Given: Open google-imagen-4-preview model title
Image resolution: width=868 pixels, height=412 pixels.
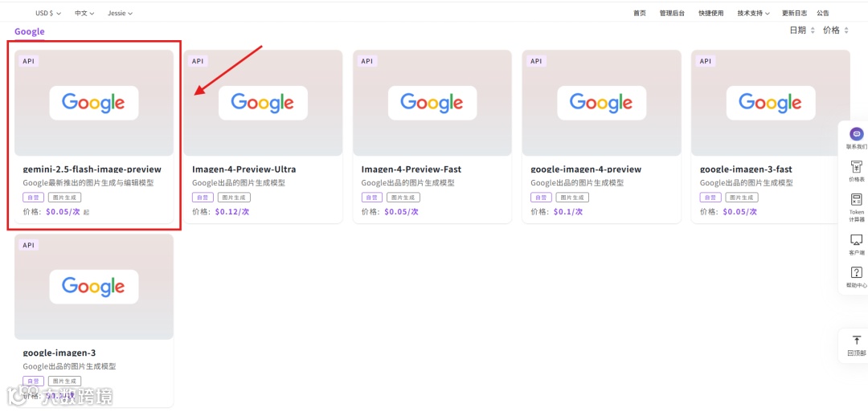Looking at the screenshot, I should click(x=586, y=169).
